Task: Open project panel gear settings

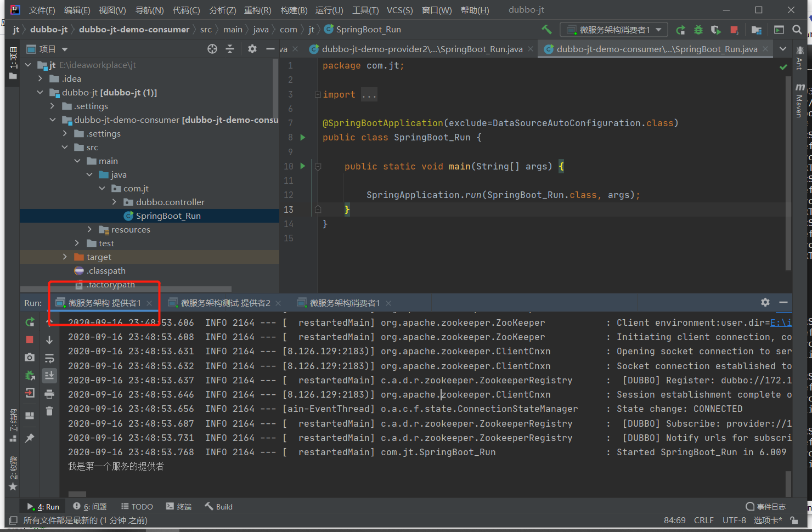Action: tap(252, 49)
